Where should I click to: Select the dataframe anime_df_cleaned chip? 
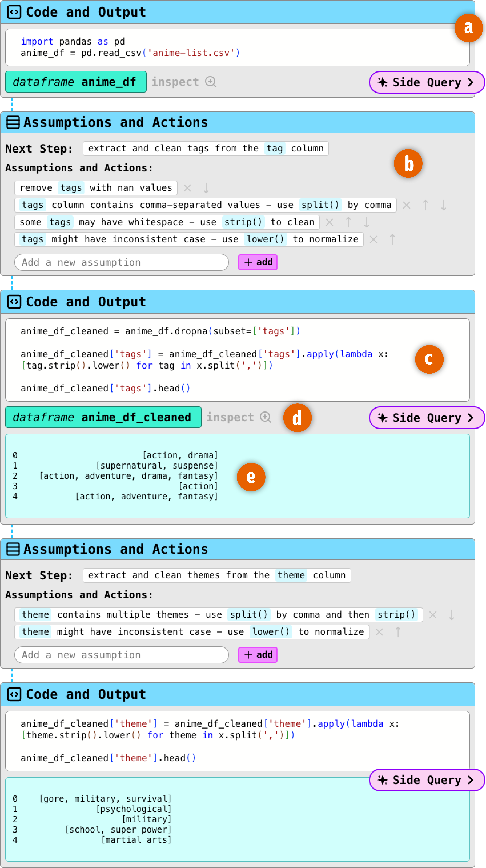tap(103, 417)
